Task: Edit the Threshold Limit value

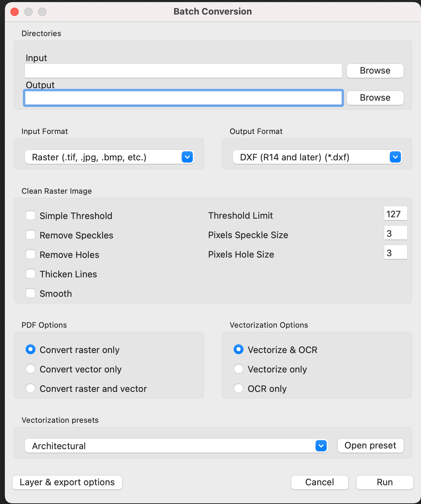Action: coord(395,213)
